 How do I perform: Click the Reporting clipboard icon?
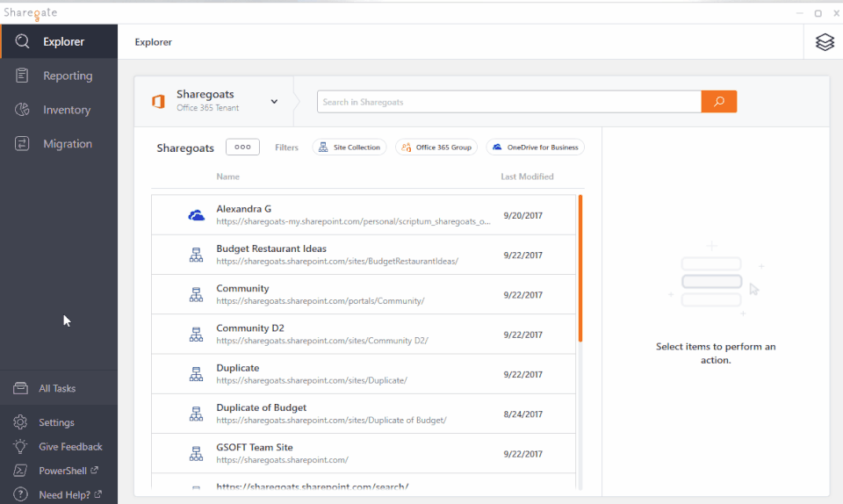pos(22,76)
